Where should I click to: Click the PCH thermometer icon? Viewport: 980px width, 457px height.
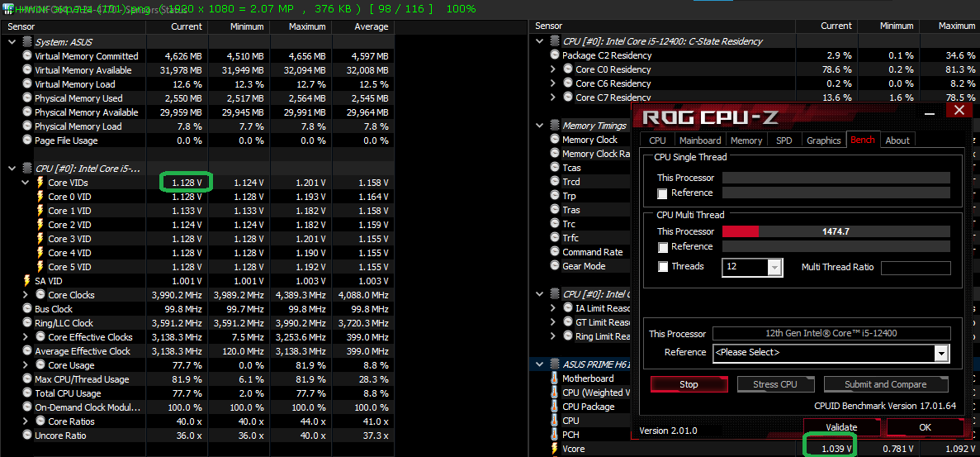pyautogui.click(x=555, y=435)
